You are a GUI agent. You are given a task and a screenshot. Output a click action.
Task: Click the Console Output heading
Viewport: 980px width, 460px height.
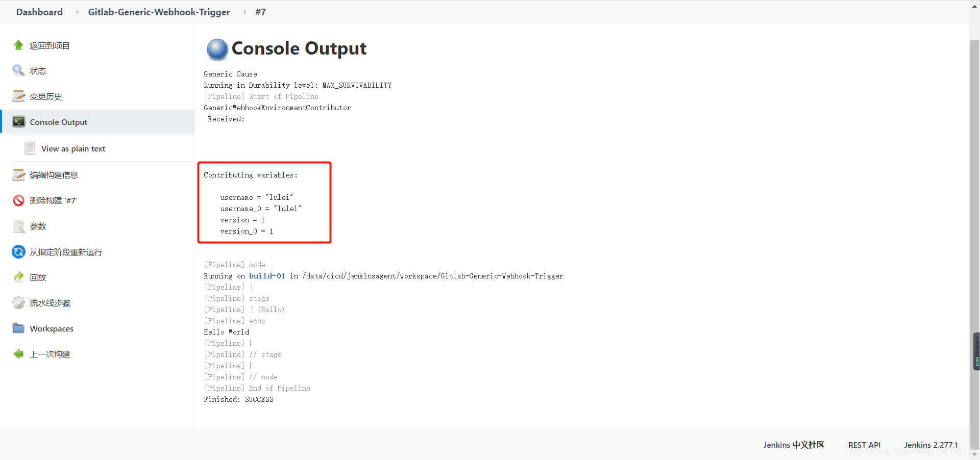click(x=299, y=48)
